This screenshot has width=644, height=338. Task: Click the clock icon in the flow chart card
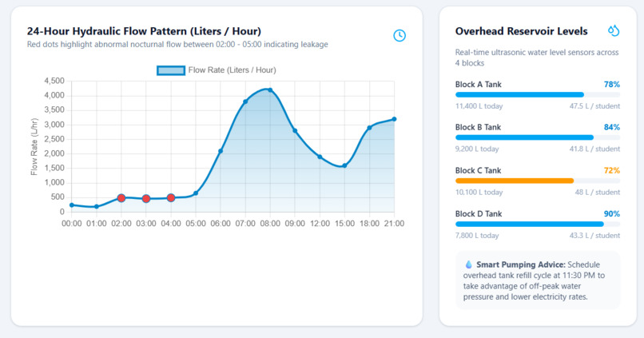tap(400, 35)
